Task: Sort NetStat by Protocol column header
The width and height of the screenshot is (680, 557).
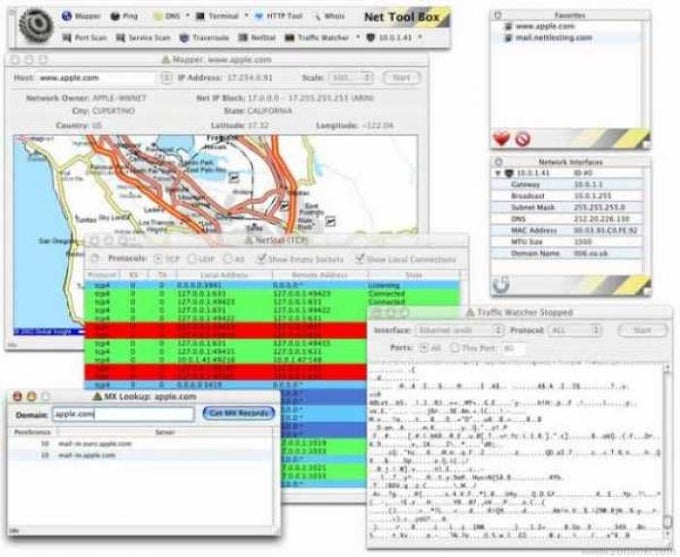Action: pos(102,275)
